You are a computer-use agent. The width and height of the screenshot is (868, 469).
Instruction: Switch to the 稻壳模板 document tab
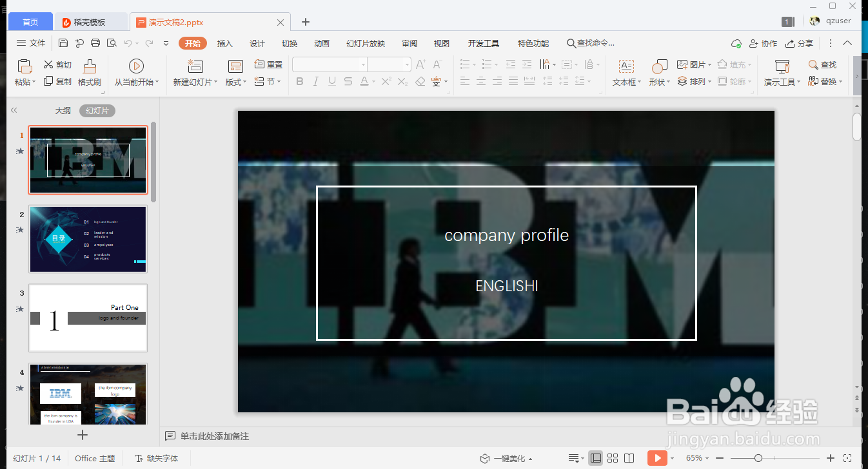coord(90,22)
